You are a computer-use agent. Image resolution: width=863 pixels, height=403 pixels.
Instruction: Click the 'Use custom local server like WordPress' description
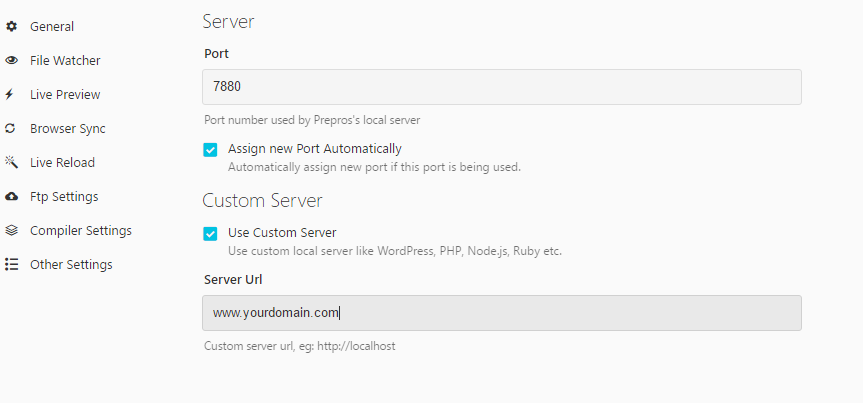(x=395, y=252)
